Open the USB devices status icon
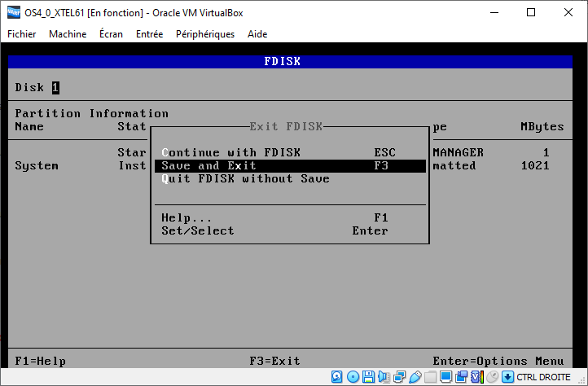The height and width of the screenshot is (386, 588). coord(415,377)
